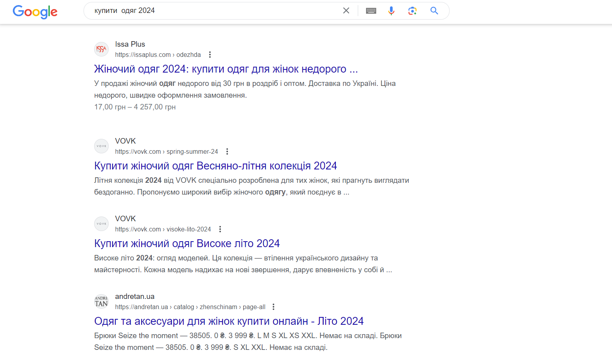Screen dimensions: 612x364
Task: Click the Andre Tan favicon icon
Action: point(101,301)
